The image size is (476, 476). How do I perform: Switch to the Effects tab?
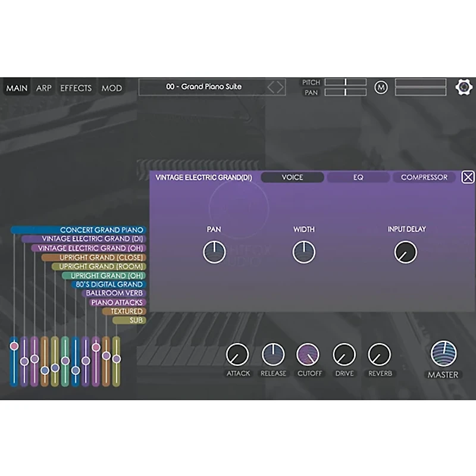point(75,87)
